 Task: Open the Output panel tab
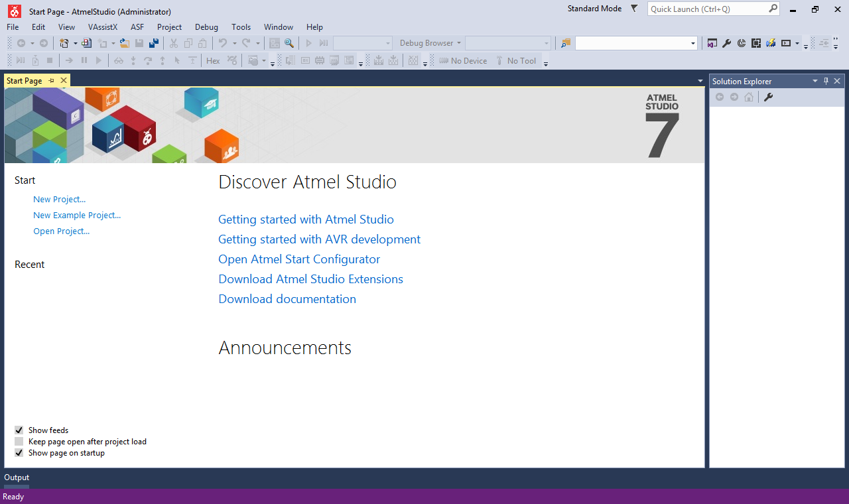[x=17, y=477]
